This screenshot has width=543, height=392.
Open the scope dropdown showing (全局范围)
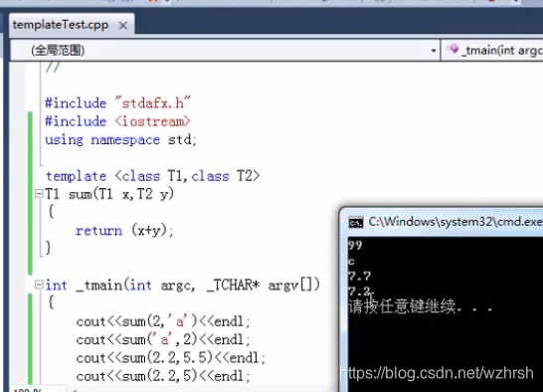225,51
